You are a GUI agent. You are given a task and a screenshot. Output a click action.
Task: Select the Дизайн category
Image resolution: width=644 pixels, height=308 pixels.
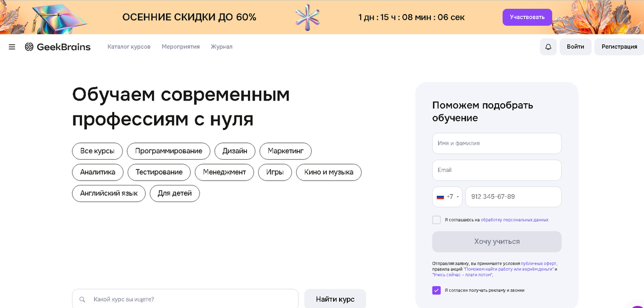[x=235, y=151]
